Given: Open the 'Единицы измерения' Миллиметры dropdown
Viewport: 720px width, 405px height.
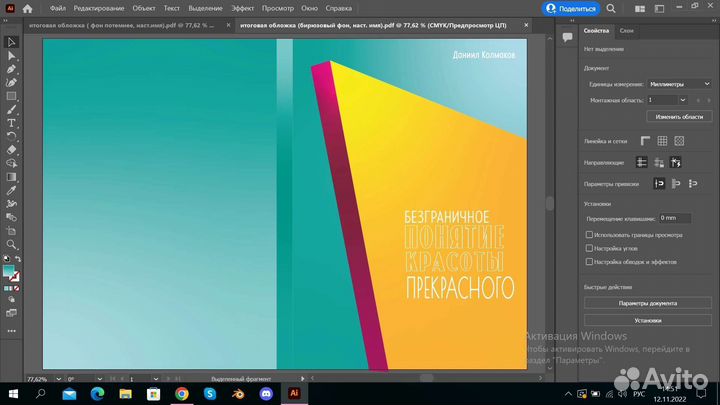Looking at the screenshot, I should tap(679, 85).
